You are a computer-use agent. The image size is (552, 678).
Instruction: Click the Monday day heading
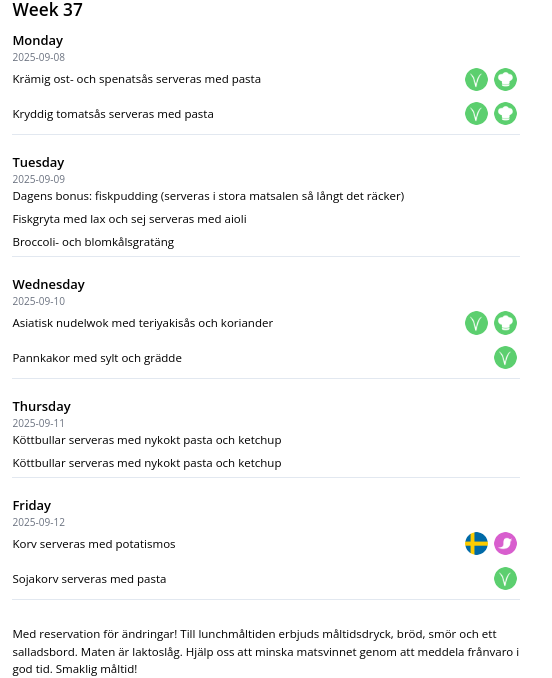click(x=38, y=40)
